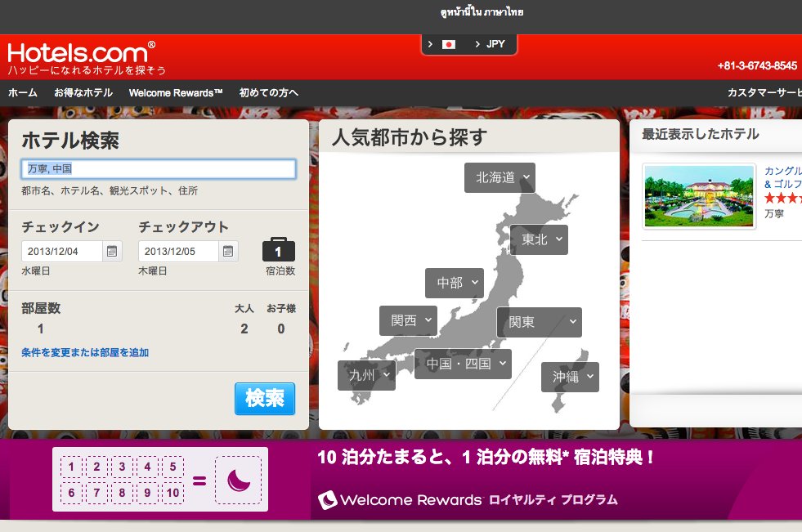Open 初めての方へ navigation item
The width and height of the screenshot is (802, 532).
[x=268, y=92]
